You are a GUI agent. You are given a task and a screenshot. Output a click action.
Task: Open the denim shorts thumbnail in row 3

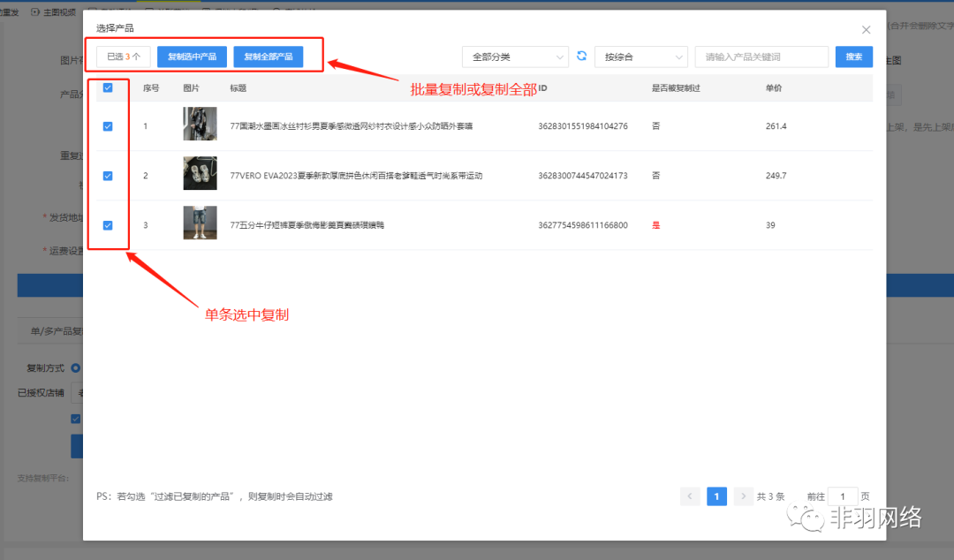pyautogui.click(x=200, y=223)
